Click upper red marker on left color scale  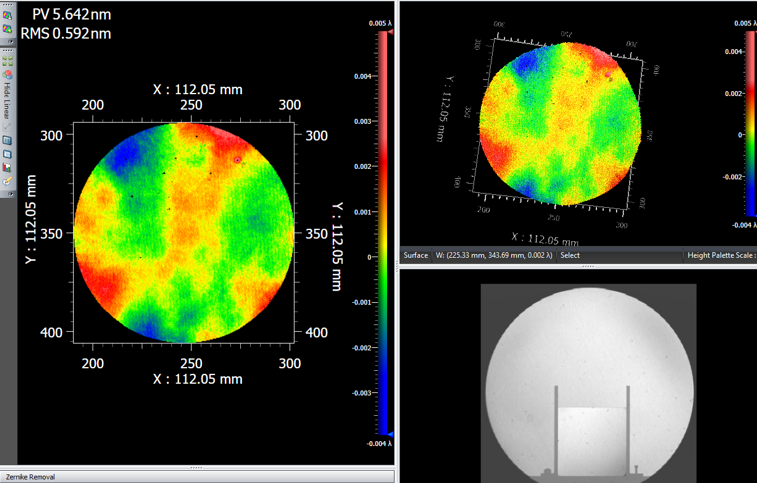coord(390,33)
